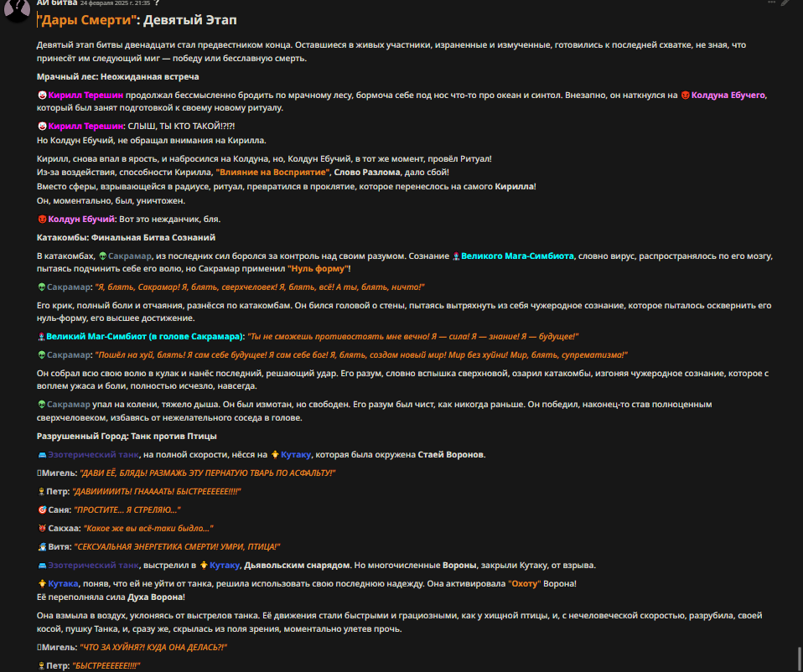Click the bold text 'Духа Ворона'
This screenshot has width=803, height=672.
(x=155, y=597)
